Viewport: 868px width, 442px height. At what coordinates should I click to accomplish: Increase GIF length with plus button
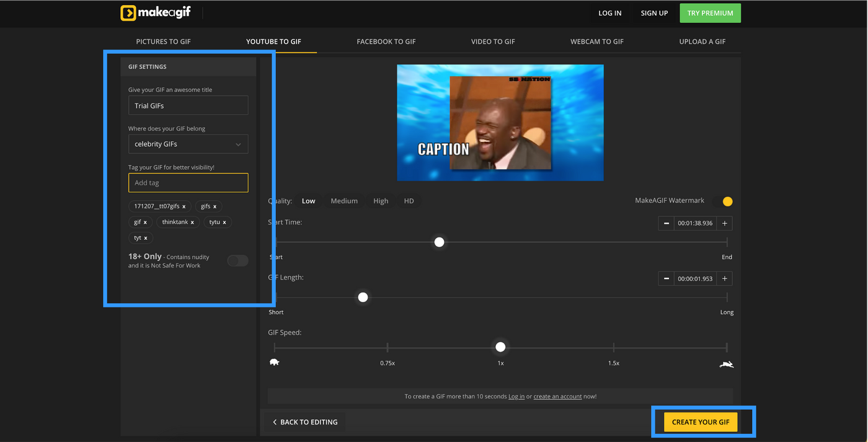coord(725,278)
